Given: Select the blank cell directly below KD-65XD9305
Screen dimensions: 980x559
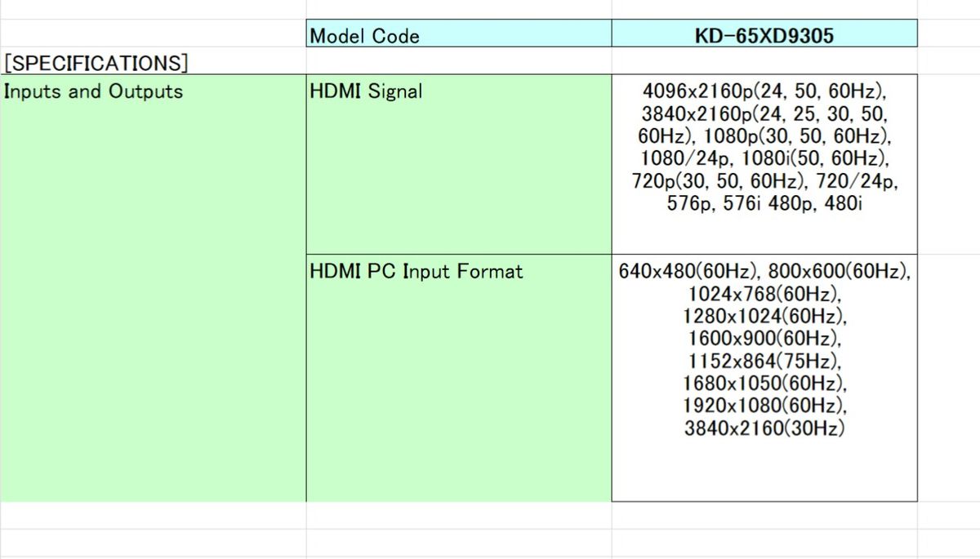Looking at the screenshot, I should [764, 61].
